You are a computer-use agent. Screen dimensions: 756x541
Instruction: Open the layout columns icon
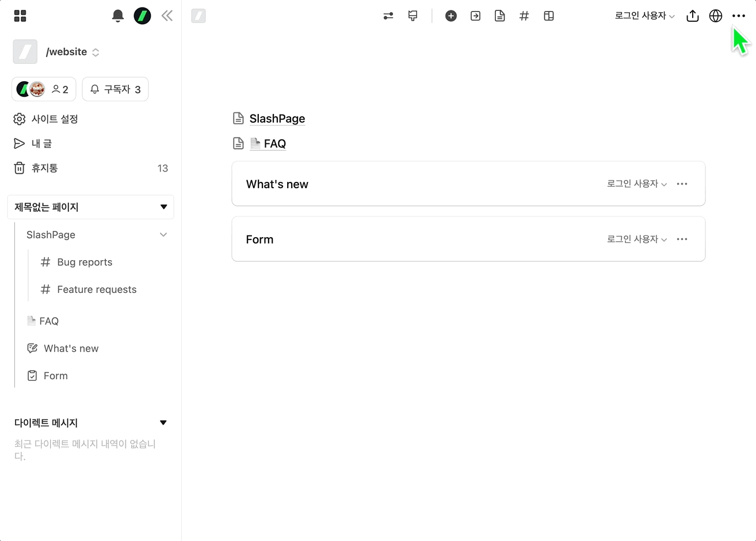pyautogui.click(x=549, y=16)
